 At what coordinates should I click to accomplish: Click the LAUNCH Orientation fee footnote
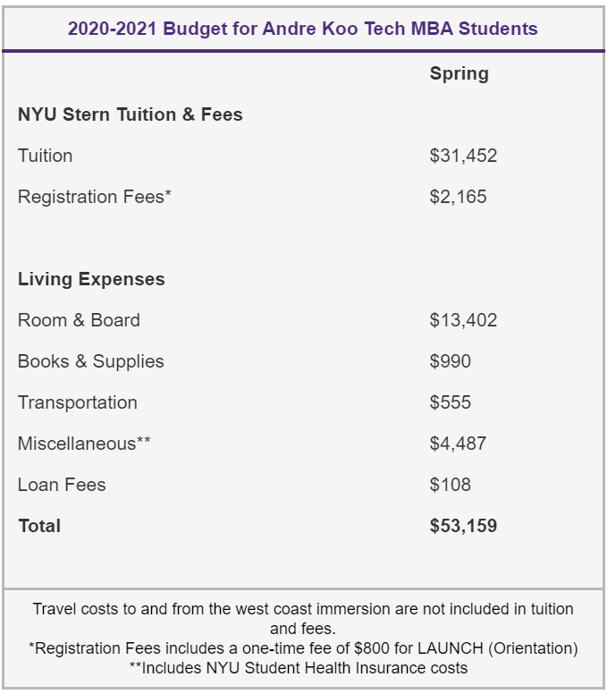303,647
